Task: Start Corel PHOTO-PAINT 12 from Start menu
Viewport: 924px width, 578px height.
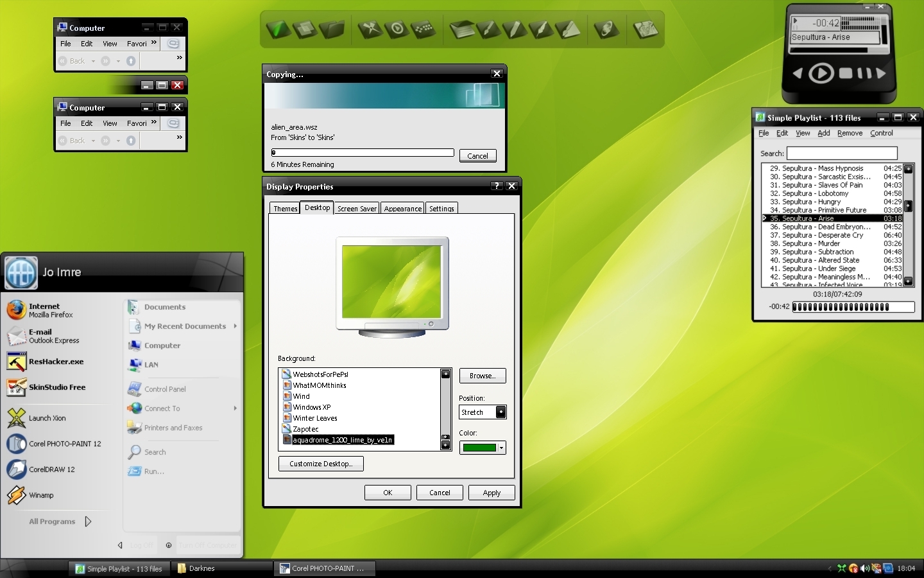Action: tap(55, 444)
